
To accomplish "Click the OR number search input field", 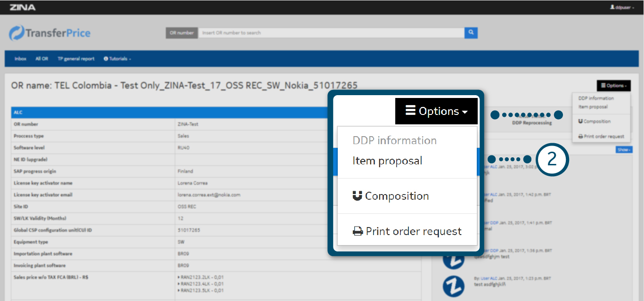I will point(331,33).
